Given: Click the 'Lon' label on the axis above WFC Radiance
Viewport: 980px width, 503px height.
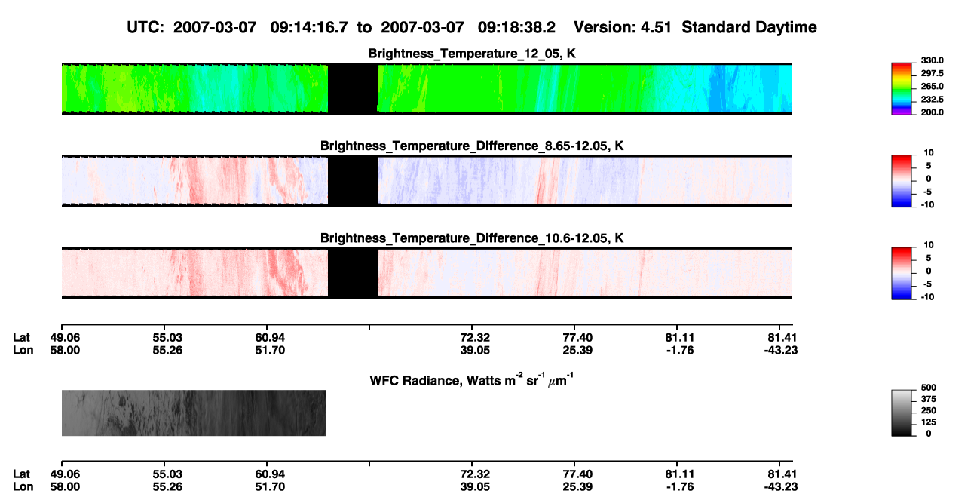Looking at the screenshot, I should coord(22,350).
